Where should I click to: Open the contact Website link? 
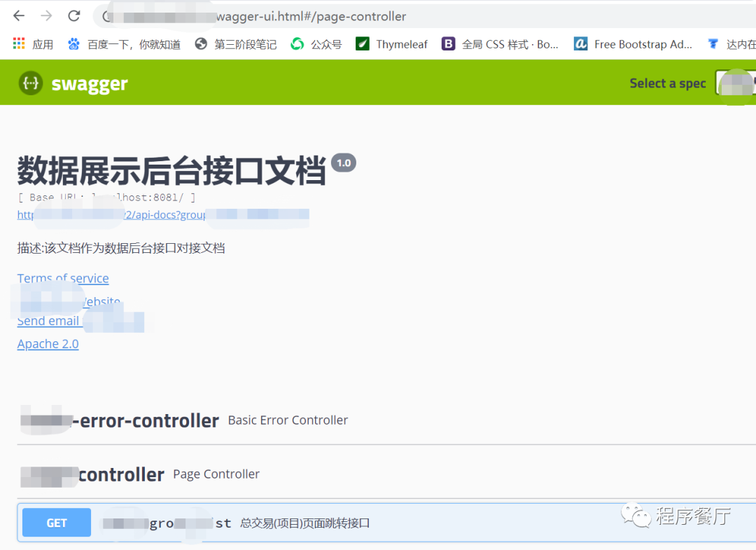69,301
